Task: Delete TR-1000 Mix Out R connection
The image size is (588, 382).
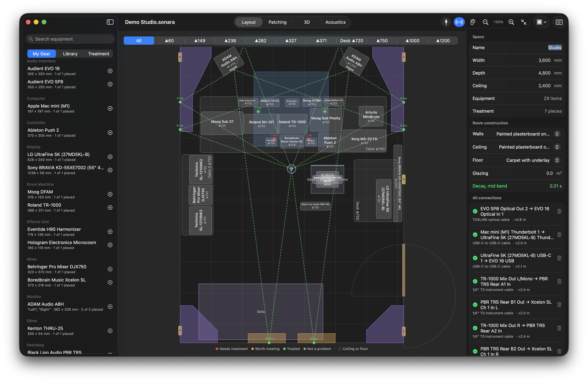Action: [x=559, y=328]
